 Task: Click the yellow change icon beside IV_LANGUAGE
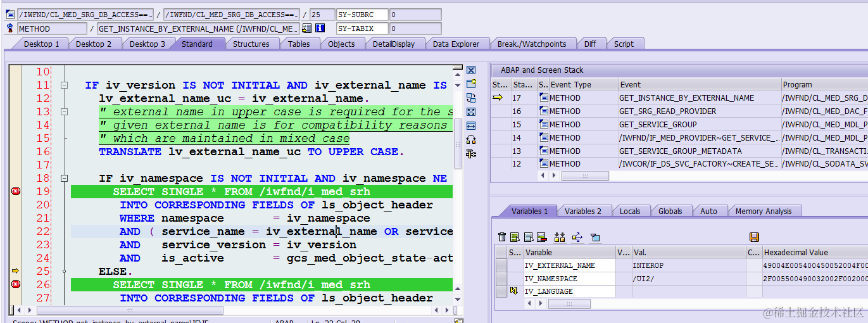[514, 291]
